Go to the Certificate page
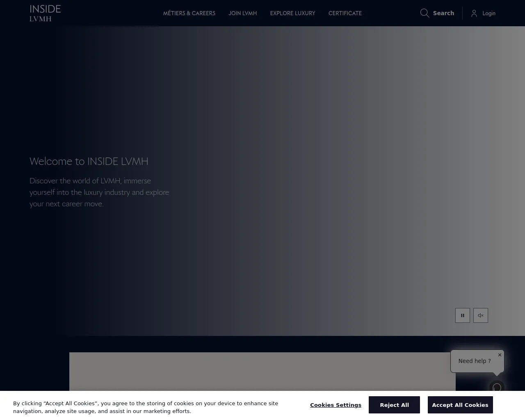Viewport: 525px width, 420px height. coord(345,13)
